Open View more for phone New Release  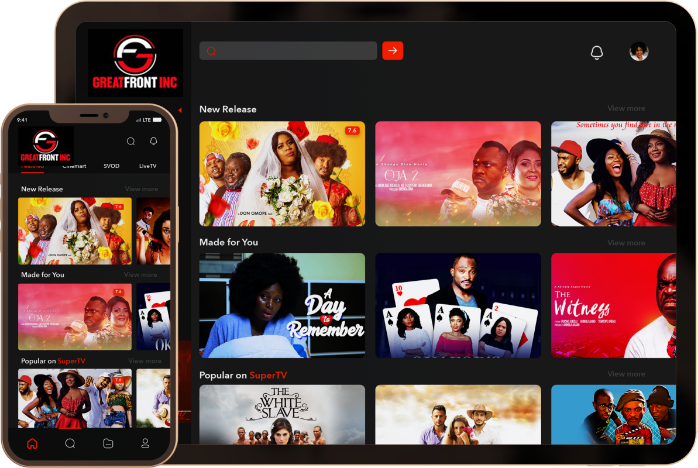tap(142, 189)
